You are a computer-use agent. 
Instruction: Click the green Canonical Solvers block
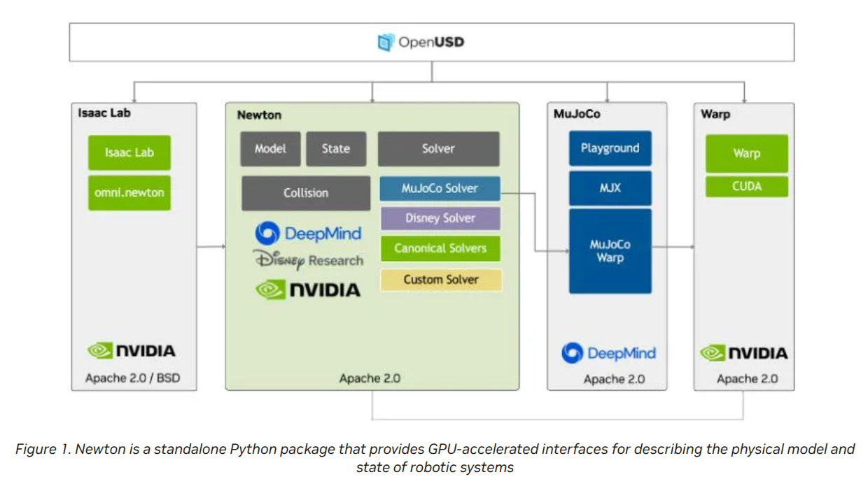pyautogui.click(x=440, y=248)
